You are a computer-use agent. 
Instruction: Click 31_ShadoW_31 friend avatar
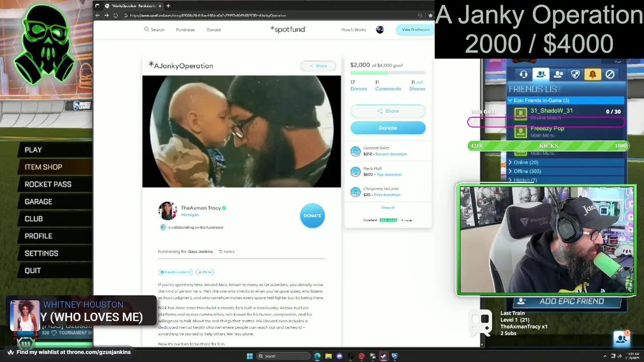(x=521, y=114)
